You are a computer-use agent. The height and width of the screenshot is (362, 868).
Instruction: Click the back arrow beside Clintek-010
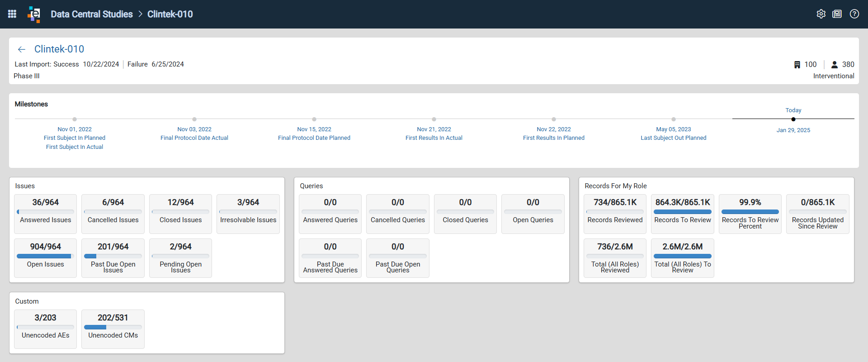21,49
